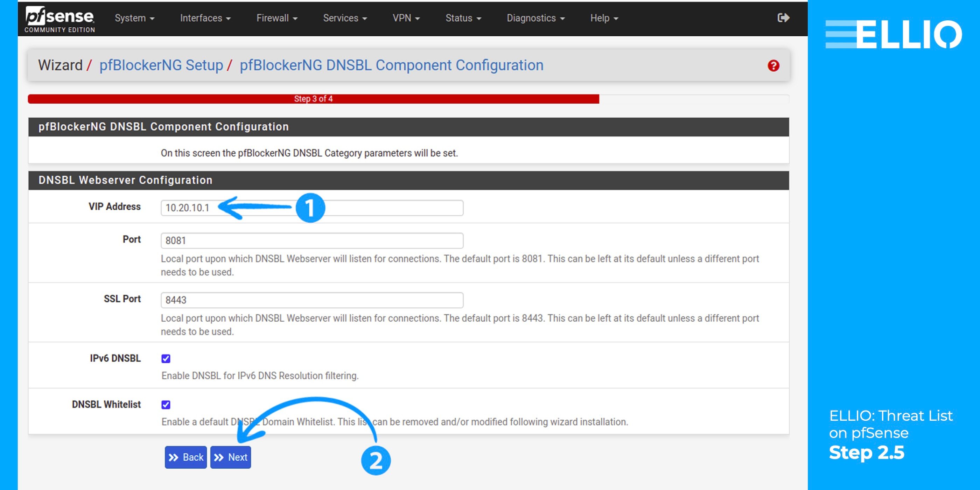Screen dimensions: 980x490
Task: Open the Interfaces dropdown menu
Action: [x=204, y=17]
